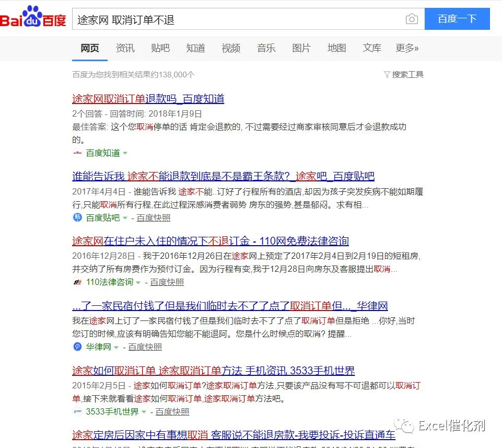The width and height of the screenshot is (502, 448).
Task: Expand dropdown arrow beside 110法律咨询
Action: [x=138, y=283]
